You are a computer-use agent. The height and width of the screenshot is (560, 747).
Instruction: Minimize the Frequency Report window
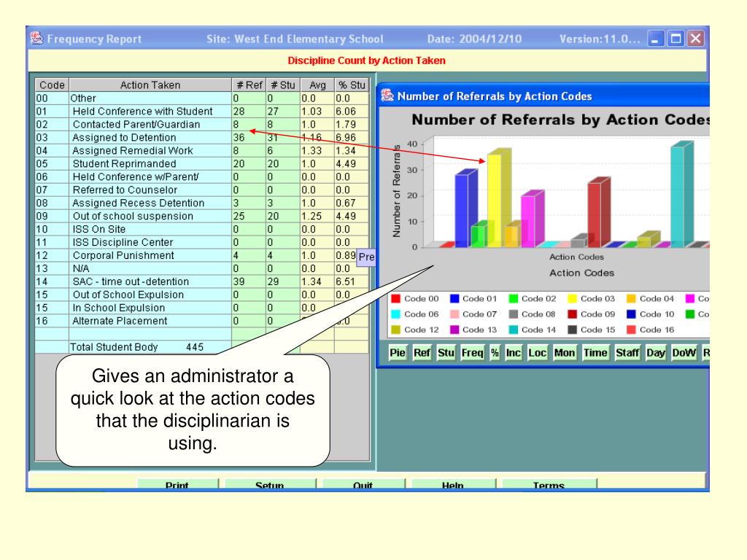click(656, 39)
